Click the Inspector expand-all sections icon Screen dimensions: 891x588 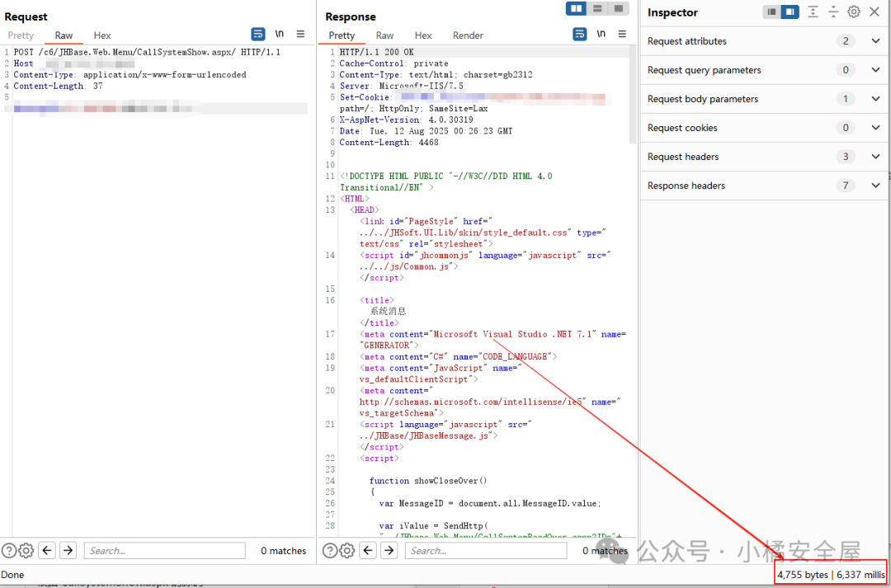click(x=813, y=12)
